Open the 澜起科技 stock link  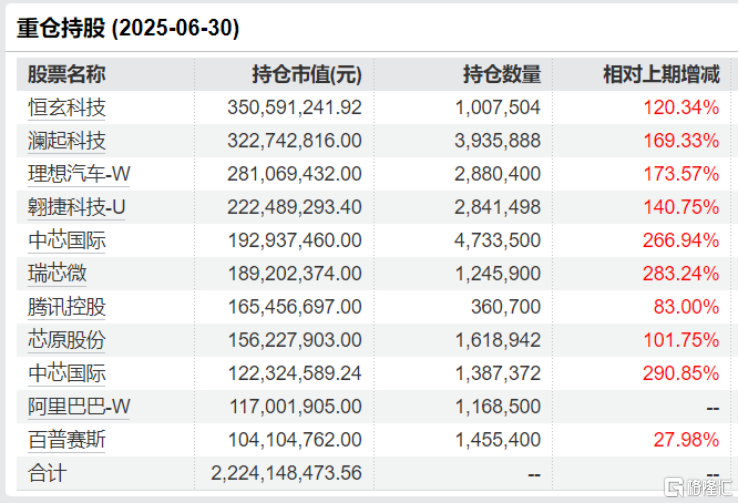pos(67,140)
